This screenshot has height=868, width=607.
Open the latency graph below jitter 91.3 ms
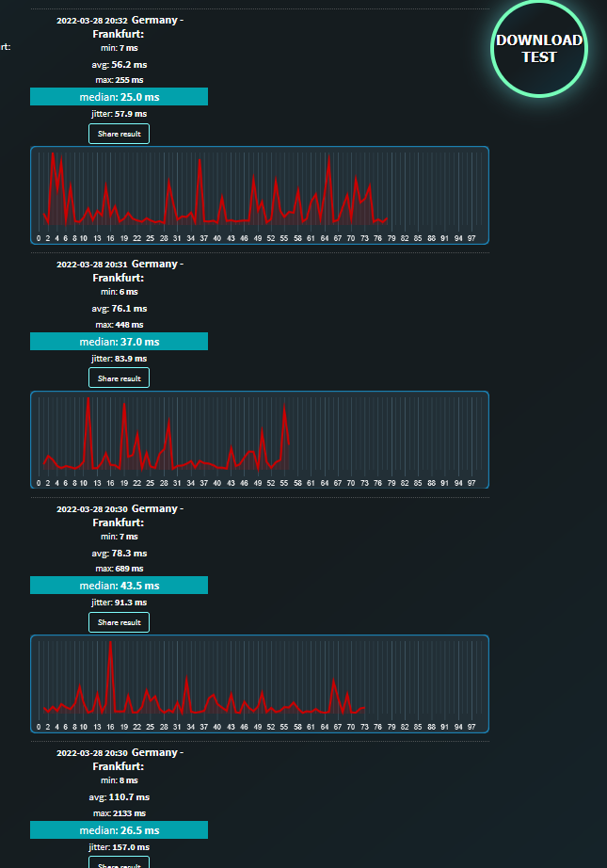260,684
